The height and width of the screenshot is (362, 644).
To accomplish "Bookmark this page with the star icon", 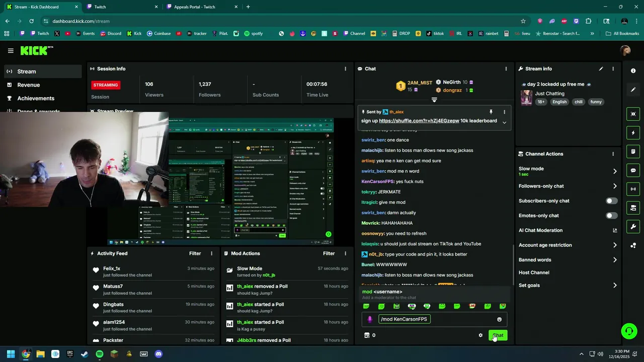I will [523, 21].
